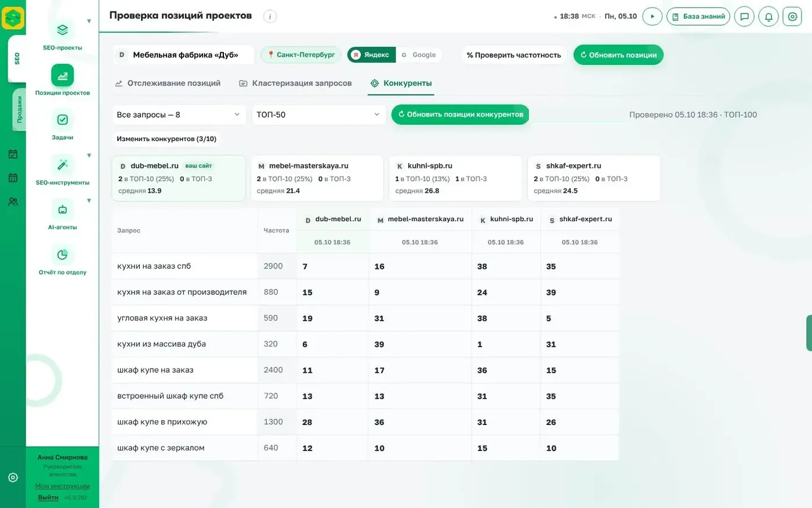Click dub-mebel.ru table column header
The image size is (812, 508).
pos(333,219)
